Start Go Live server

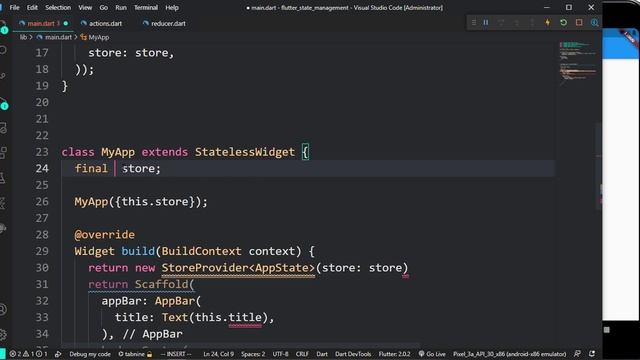tap(432, 354)
